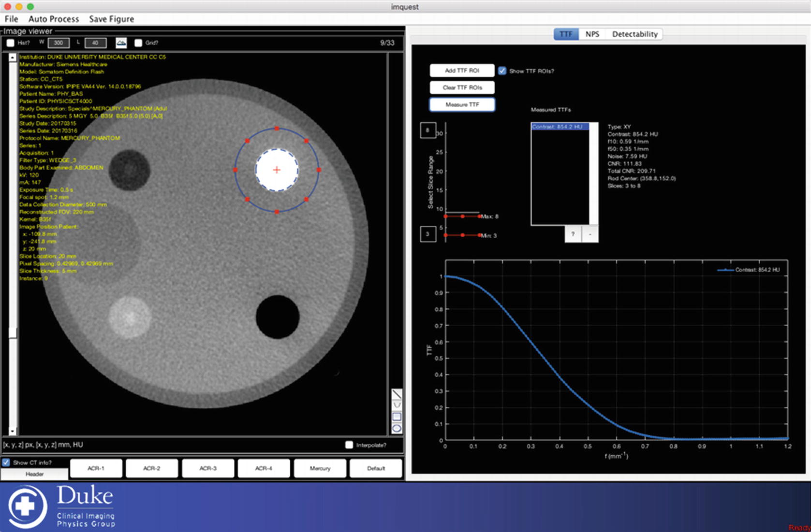Image resolution: width=811 pixels, height=532 pixels.
Task: Open the Auto Process menu
Action: coord(54,19)
